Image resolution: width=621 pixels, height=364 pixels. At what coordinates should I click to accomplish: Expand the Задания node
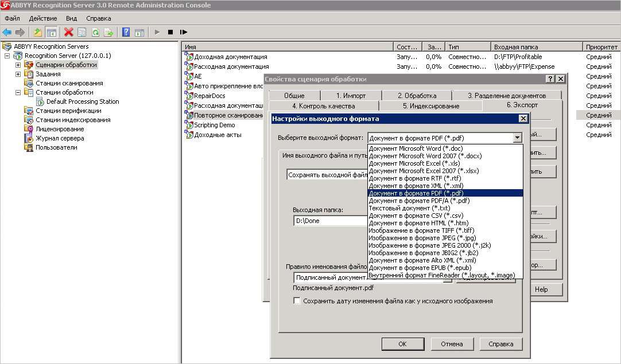tap(18, 74)
